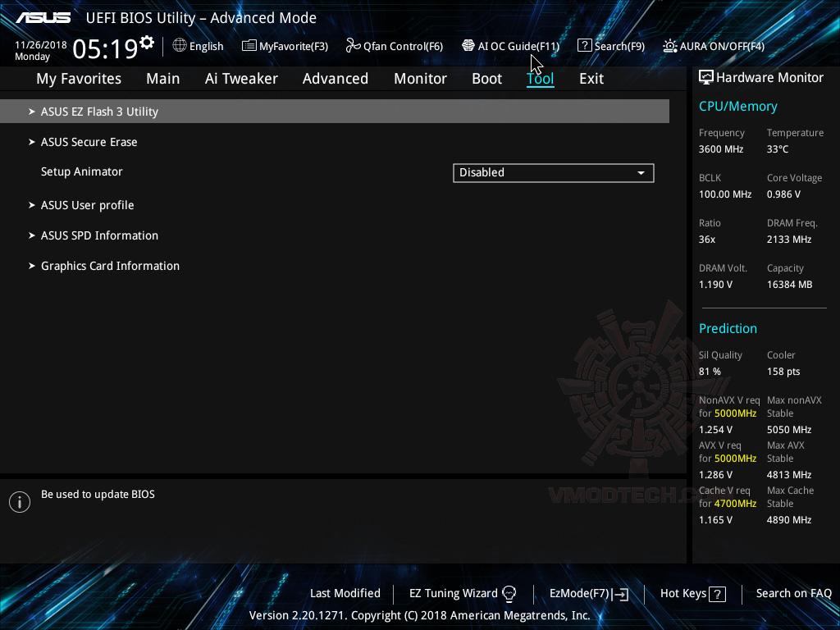Open the Setup Animator dropdown
840x630 pixels.
(554, 172)
